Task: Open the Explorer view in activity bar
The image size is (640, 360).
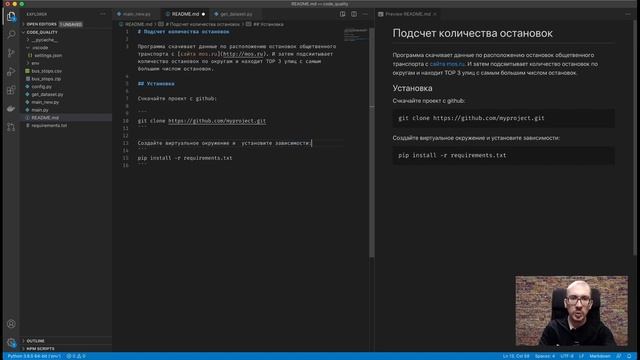Action: (x=11, y=16)
